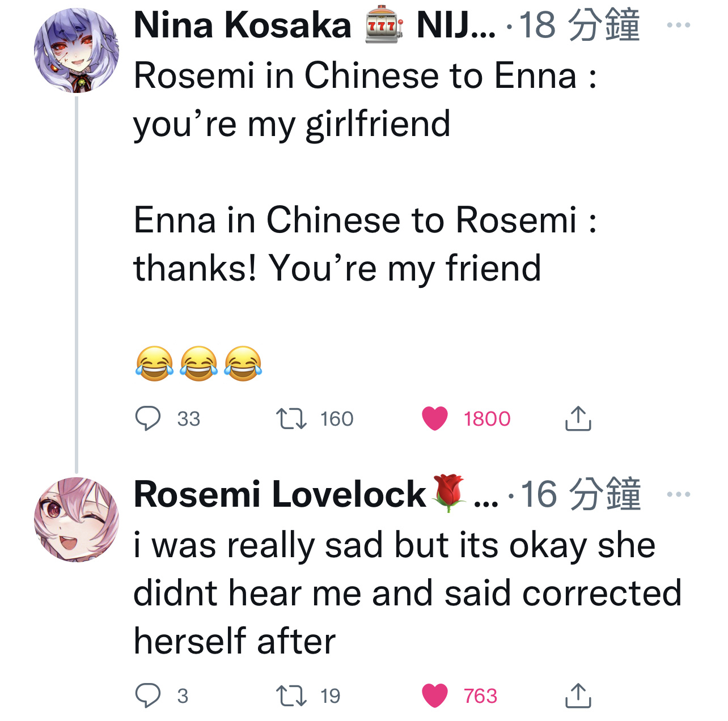Retweet Nina Kosaka's tweet
The height and width of the screenshot is (721, 728).
[291, 419]
